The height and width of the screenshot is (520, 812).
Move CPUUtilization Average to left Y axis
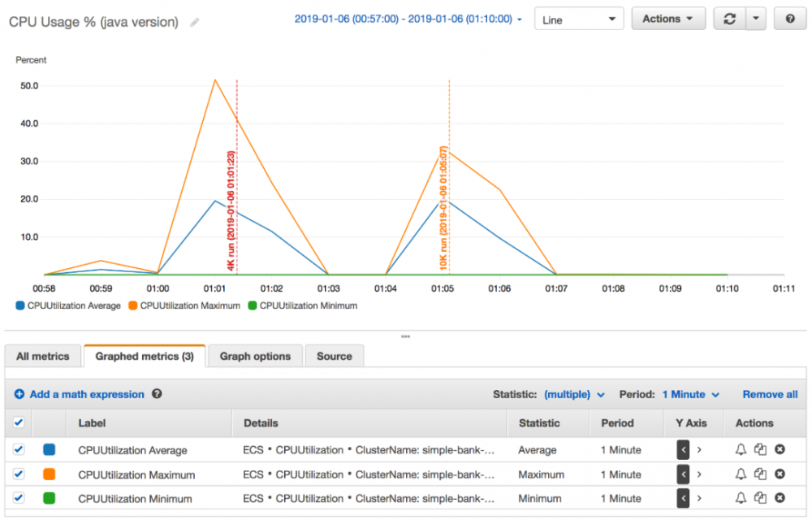click(x=684, y=449)
